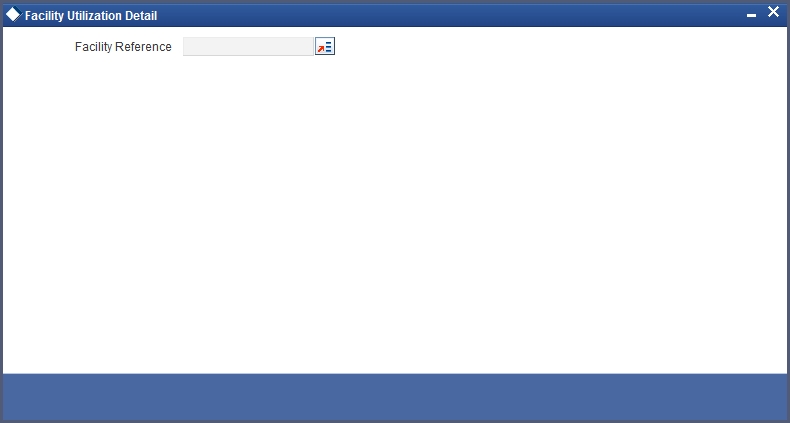Click the red-arrow list icon after the field
This screenshot has height=423, width=790.
coord(325,47)
